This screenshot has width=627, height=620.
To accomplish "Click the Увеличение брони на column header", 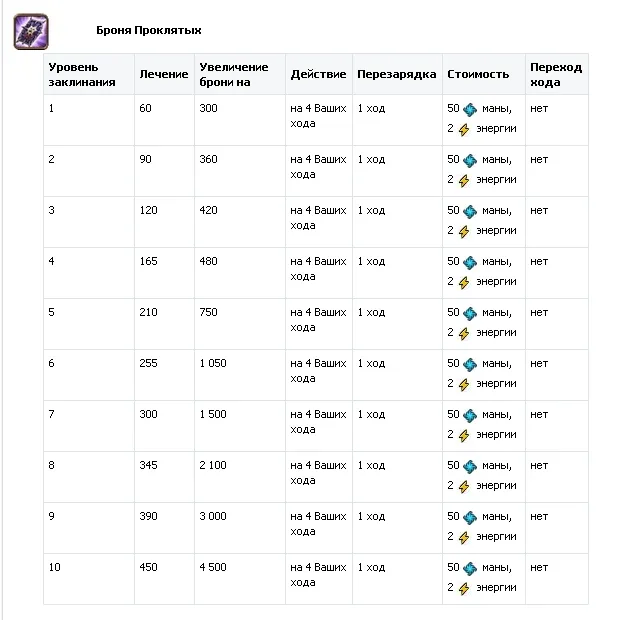I will (234, 74).
